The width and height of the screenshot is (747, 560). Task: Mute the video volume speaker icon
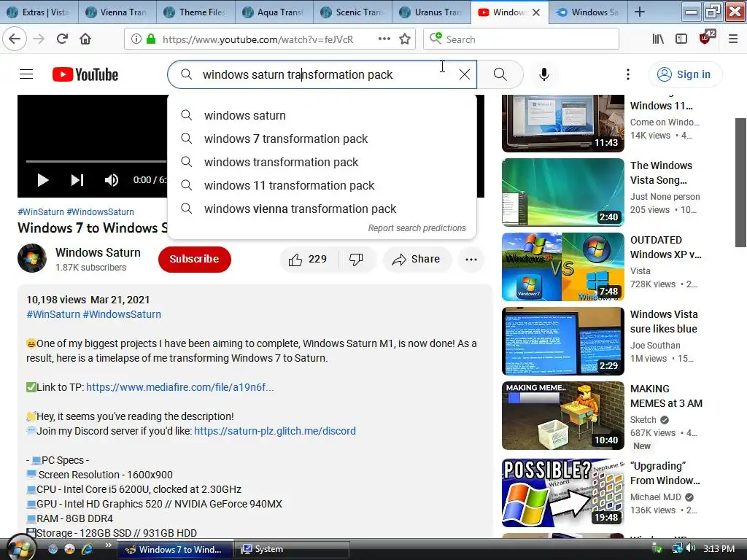tap(112, 180)
